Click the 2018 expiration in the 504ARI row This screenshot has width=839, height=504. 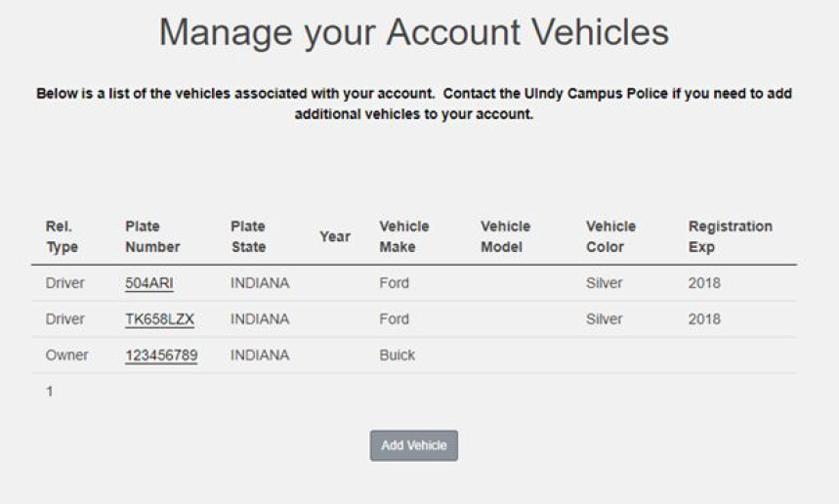[x=703, y=283]
